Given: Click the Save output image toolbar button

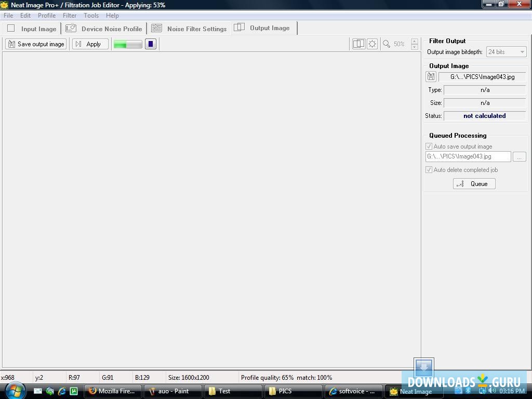Looking at the screenshot, I should point(36,44).
